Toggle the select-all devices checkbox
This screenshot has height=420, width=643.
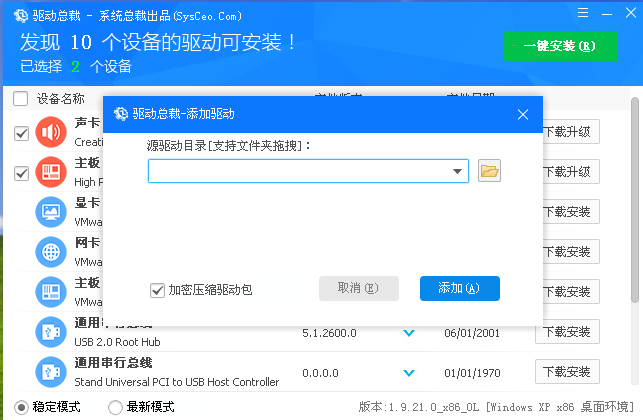point(21,99)
